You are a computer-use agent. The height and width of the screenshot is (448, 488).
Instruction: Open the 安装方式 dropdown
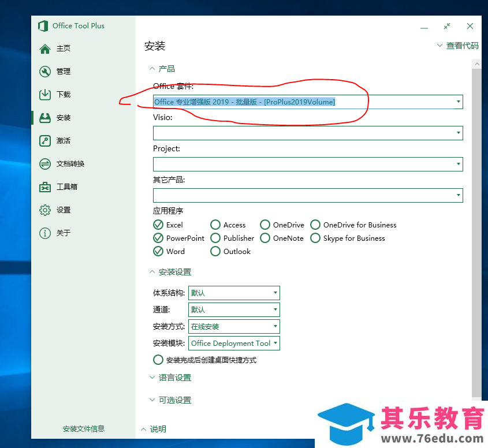click(234, 326)
